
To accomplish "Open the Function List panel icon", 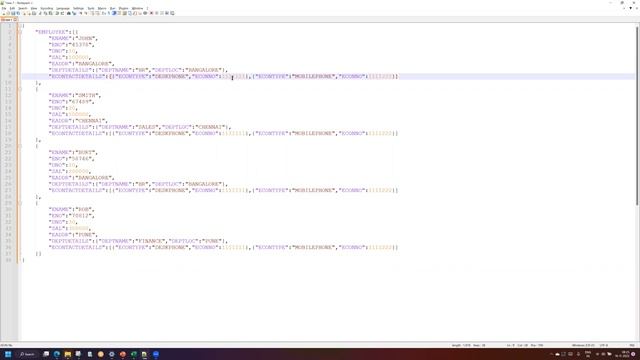I will coord(135,13).
